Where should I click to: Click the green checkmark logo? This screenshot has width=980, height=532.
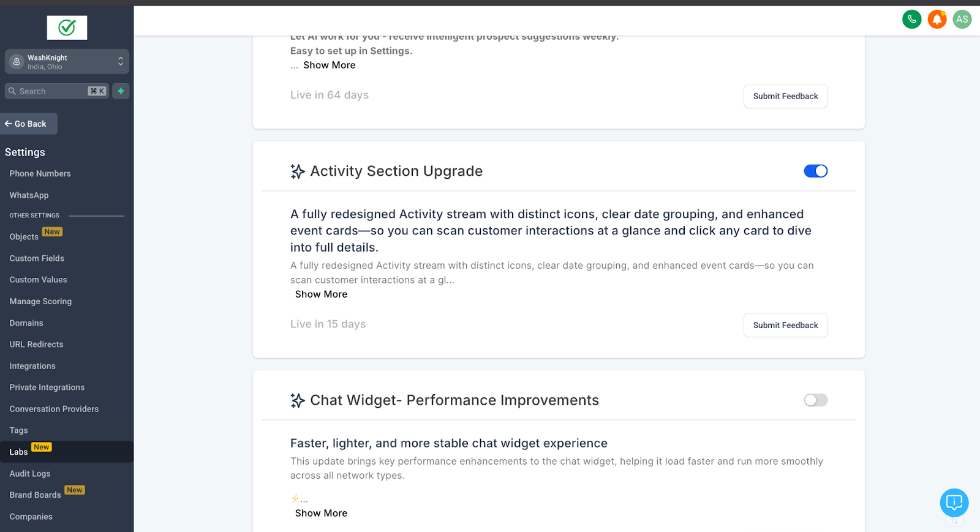click(x=67, y=28)
